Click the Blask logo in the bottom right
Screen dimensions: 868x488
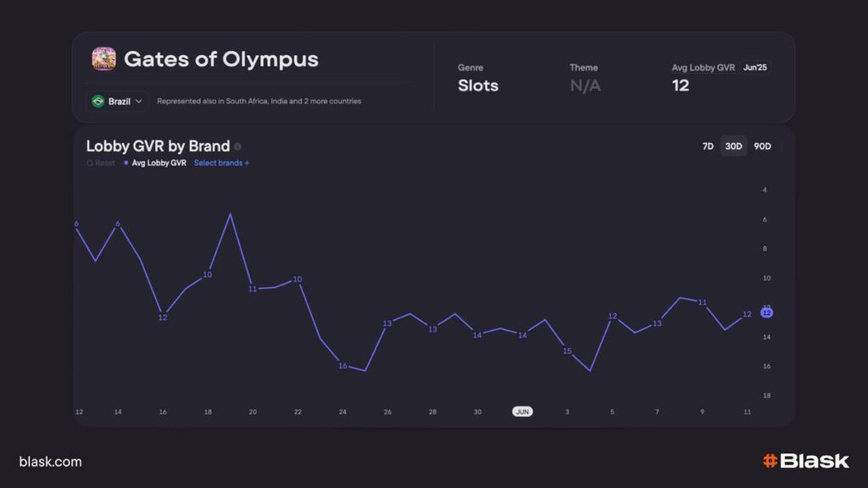[804, 461]
